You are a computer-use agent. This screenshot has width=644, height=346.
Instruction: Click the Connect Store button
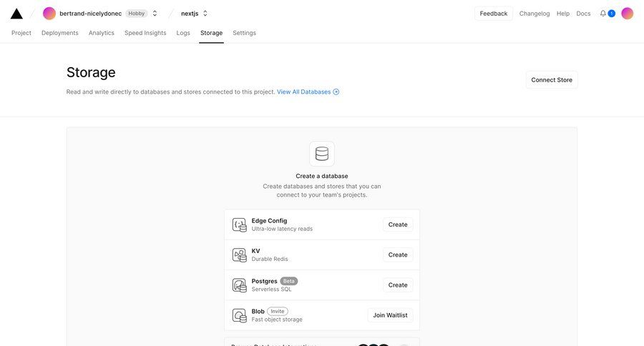tap(551, 80)
